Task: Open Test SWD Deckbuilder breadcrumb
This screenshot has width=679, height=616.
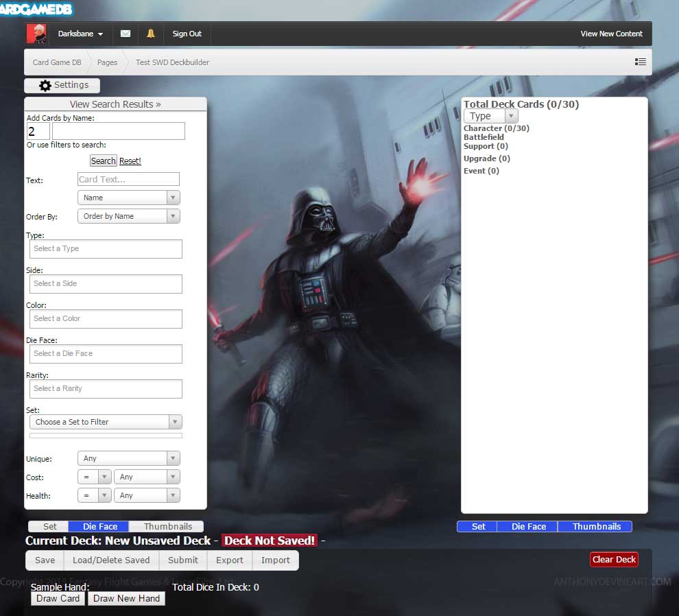Action: pos(172,62)
